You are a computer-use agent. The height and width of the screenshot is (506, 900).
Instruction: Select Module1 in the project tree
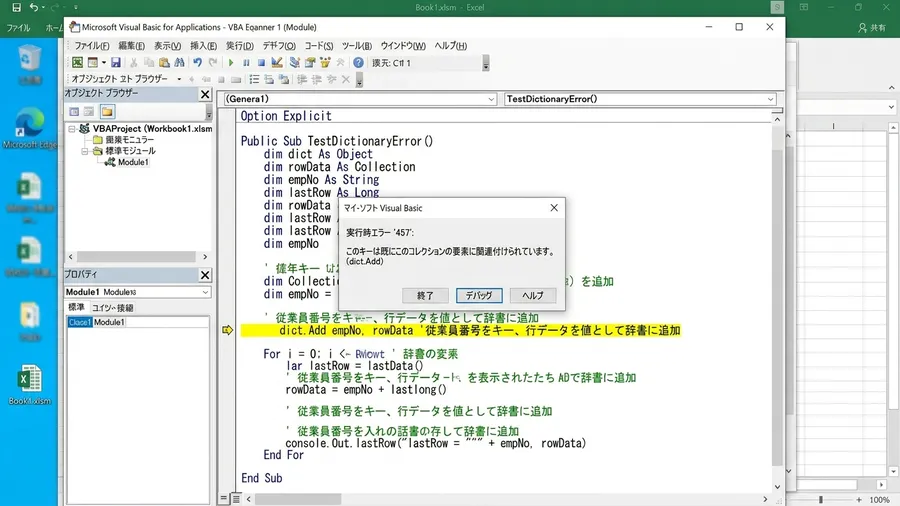(133, 162)
